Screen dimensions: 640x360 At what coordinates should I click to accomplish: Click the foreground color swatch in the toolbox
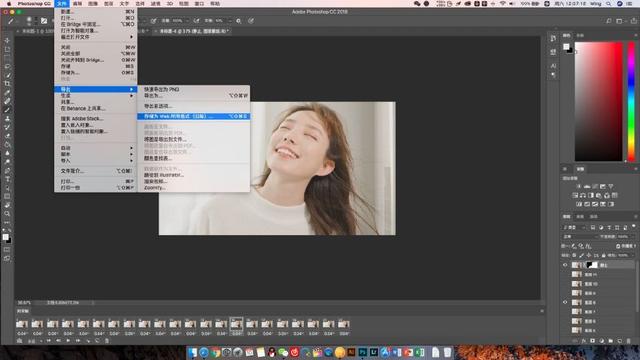point(5,237)
